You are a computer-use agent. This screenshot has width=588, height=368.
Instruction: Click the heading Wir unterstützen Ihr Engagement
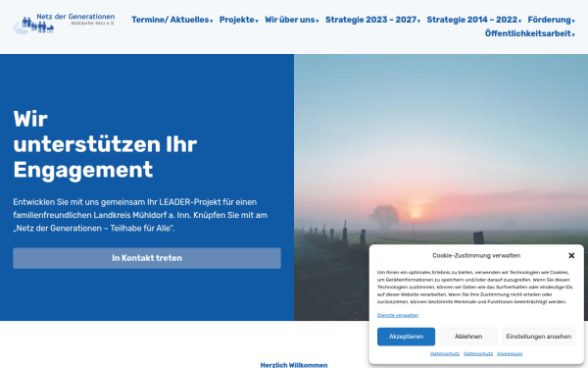tap(105, 144)
